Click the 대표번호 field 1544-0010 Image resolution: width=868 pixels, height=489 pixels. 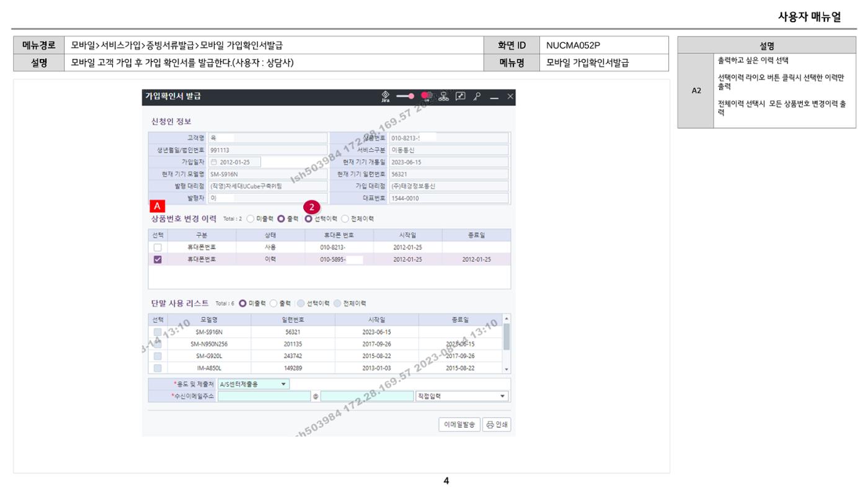449,199
